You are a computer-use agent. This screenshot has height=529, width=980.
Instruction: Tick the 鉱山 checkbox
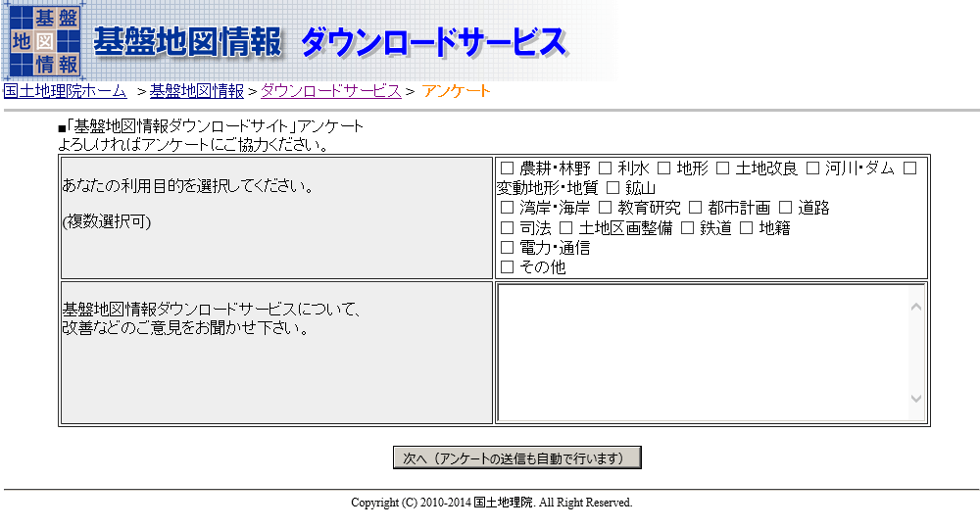(612, 188)
